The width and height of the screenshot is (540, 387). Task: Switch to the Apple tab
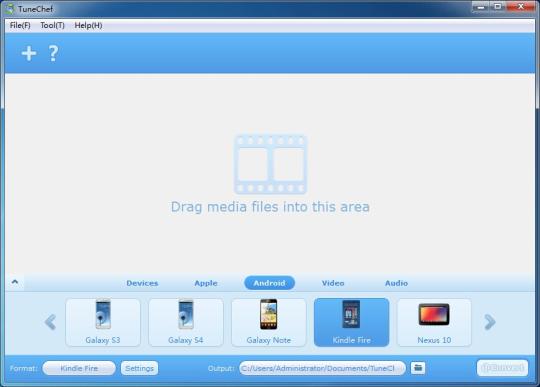coord(206,283)
